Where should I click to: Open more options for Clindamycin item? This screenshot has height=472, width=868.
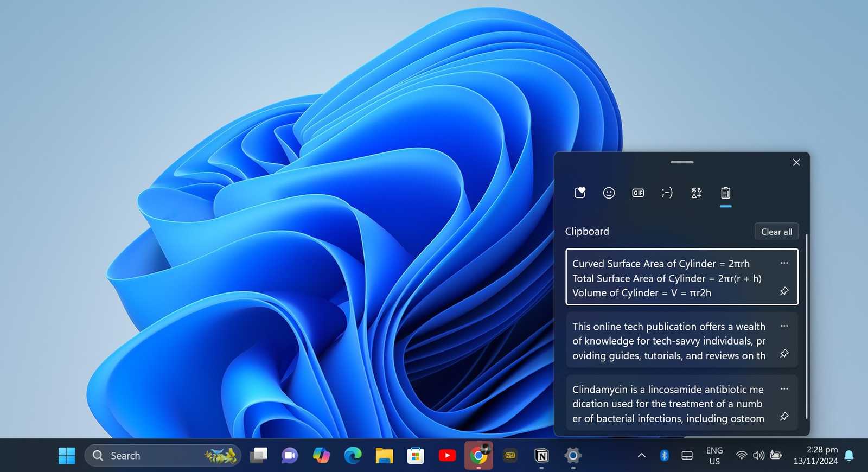click(784, 389)
